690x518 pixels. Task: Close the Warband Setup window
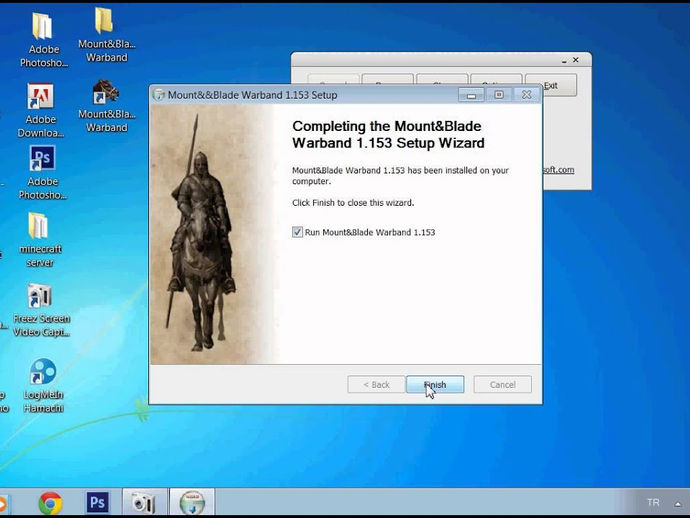pos(526,95)
